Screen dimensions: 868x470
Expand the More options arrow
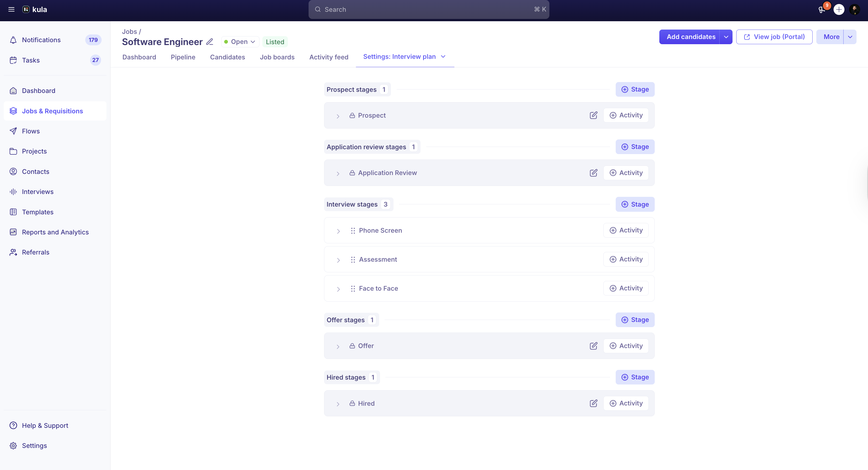(x=850, y=37)
